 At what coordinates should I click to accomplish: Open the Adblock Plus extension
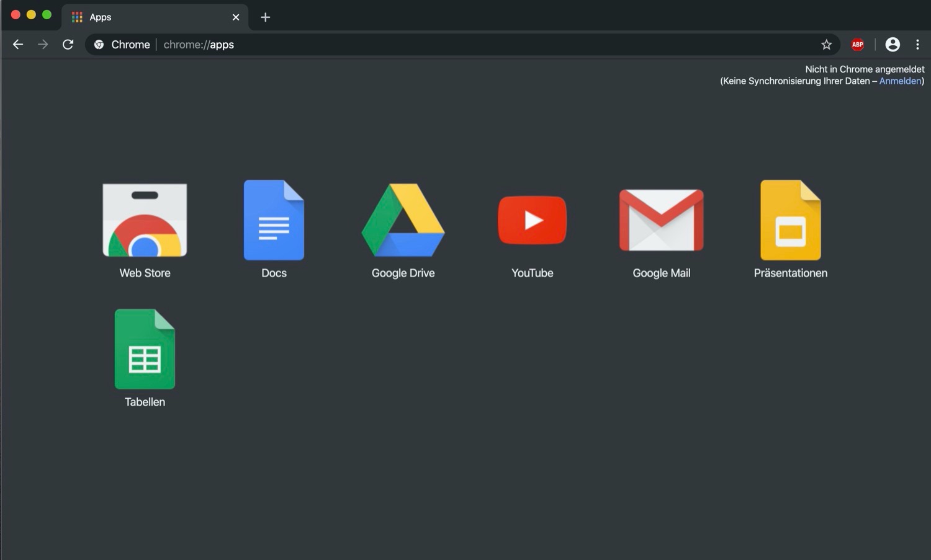click(858, 45)
